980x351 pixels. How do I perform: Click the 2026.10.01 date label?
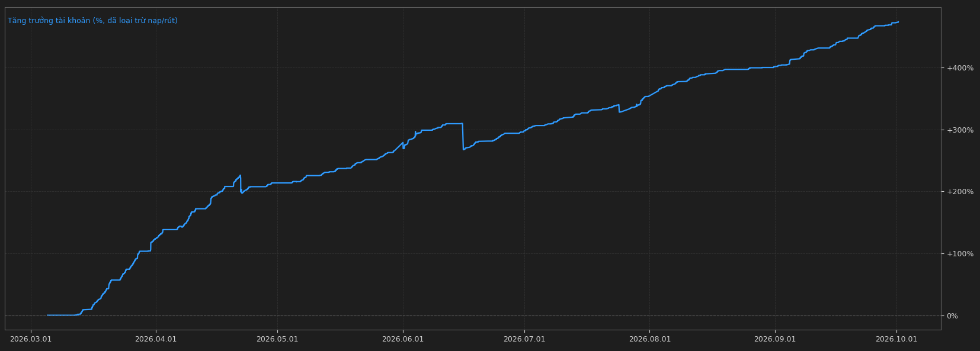[x=896, y=339]
